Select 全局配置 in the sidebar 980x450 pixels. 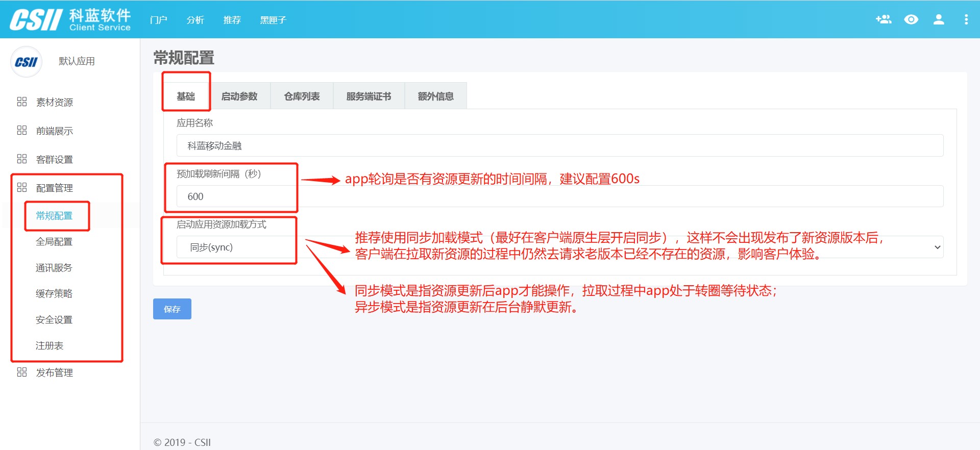tap(54, 241)
